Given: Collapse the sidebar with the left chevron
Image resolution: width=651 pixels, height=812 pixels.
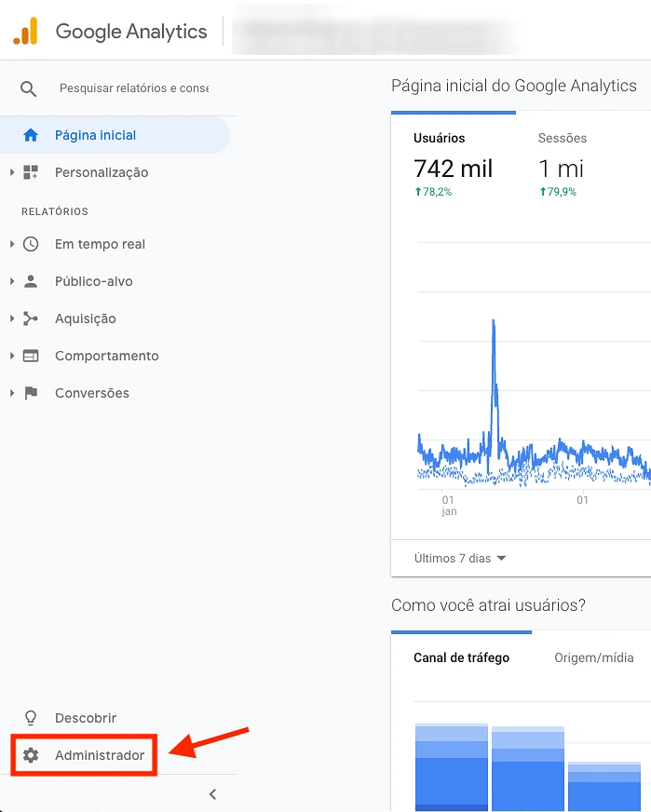Looking at the screenshot, I should click(212, 794).
